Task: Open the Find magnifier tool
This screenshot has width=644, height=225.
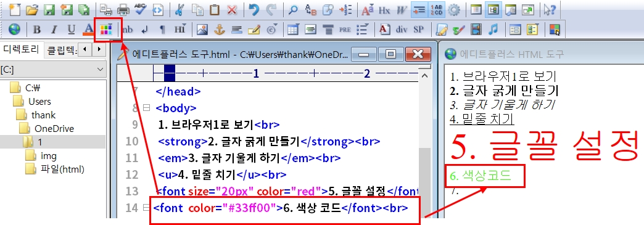Action: (x=294, y=10)
